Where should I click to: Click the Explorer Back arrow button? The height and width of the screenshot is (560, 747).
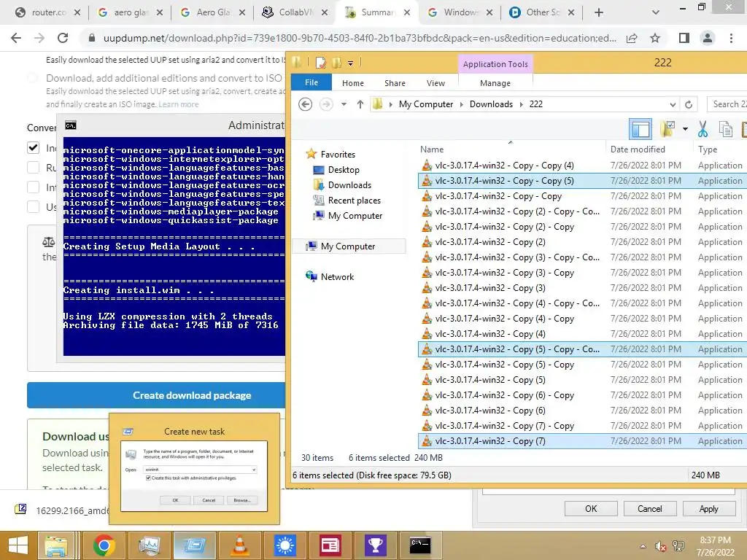click(x=305, y=104)
